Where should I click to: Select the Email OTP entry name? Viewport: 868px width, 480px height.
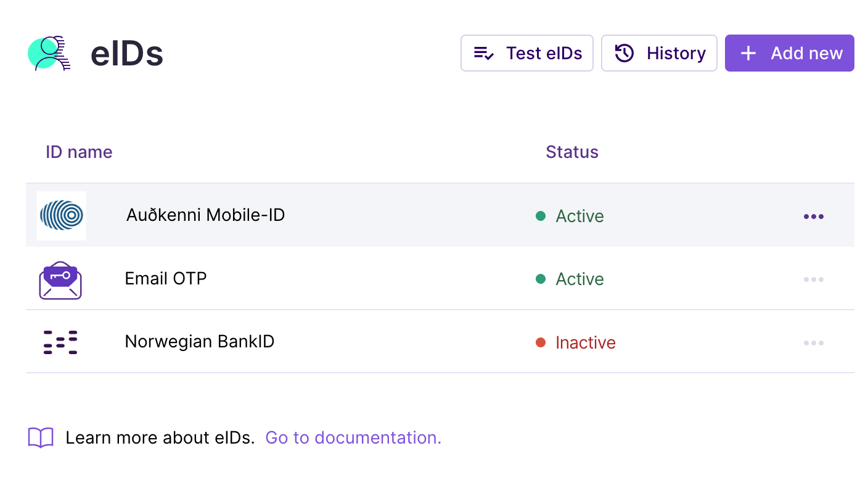[x=165, y=279]
